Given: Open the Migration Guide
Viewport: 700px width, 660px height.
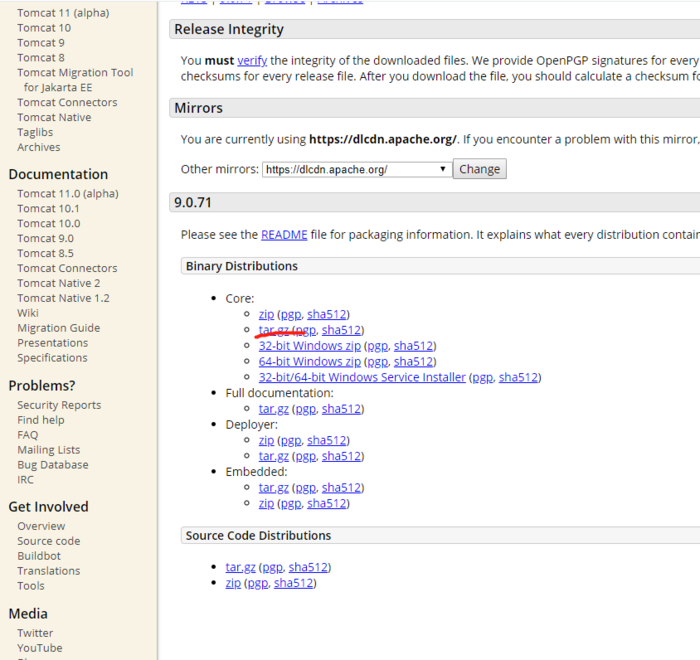Looking at the screenshot, I should pos(58,328).
